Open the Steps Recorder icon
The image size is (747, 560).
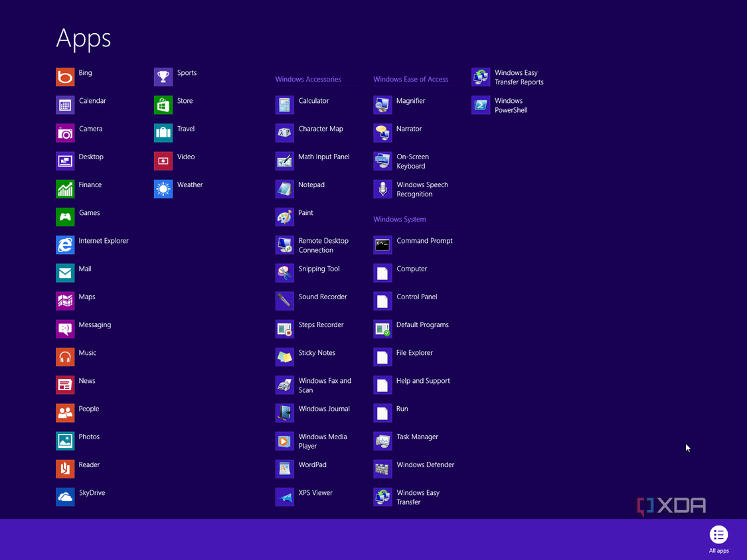coord(284,329)
